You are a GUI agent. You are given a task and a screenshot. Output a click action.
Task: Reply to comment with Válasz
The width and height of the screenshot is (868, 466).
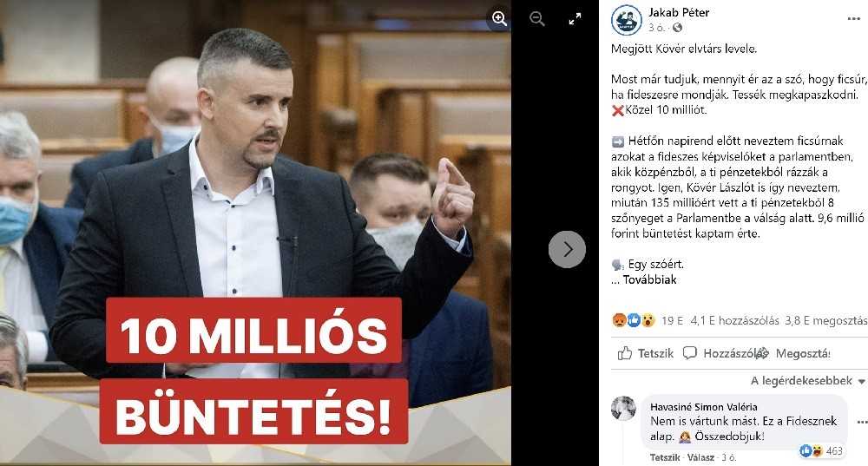click(700, 457)
